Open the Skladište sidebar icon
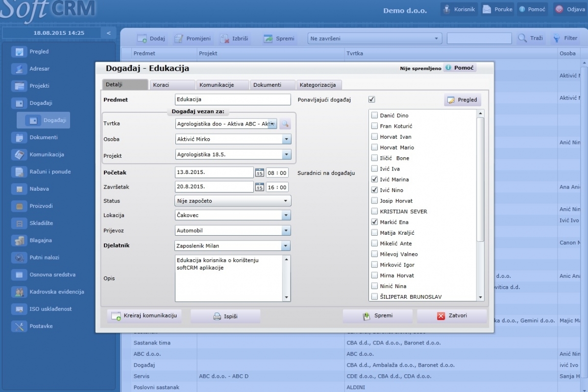The height and width of the screenshot is (392, 588). [x=19, y=223]
